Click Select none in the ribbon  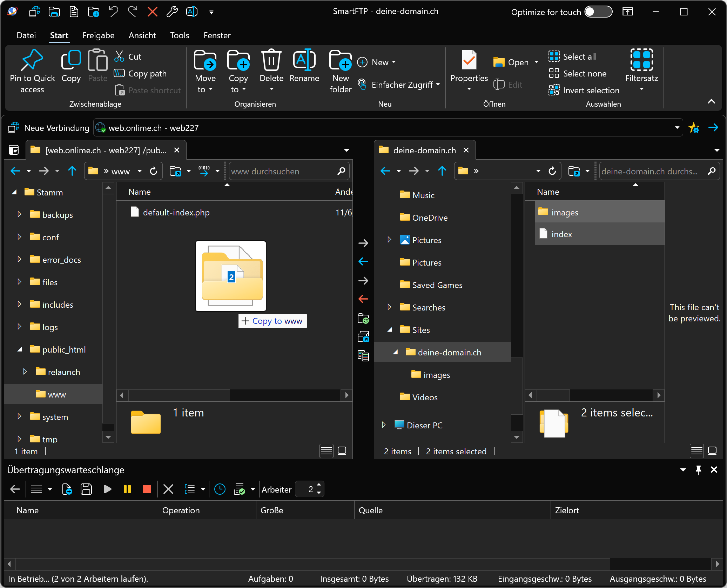pos(578,73)
